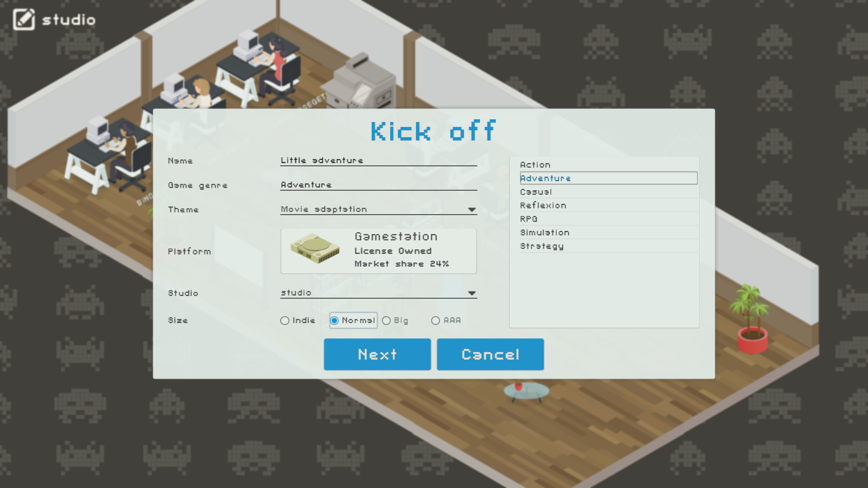Enable the Indie size radio button

[284, 320]
